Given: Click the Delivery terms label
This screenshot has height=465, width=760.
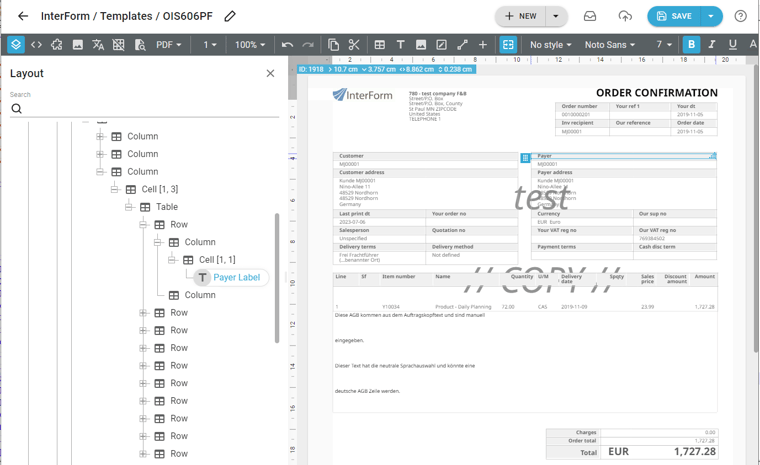Looking at the screenshot, I should pos(358,247).
